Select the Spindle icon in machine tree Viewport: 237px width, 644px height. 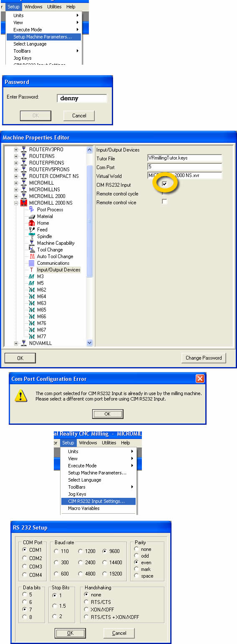coord(32,236)
